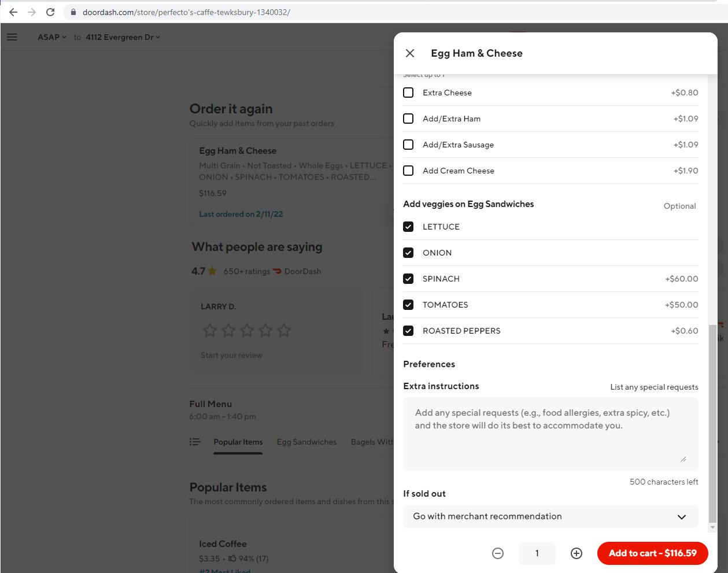Click the full menu list icon

point(195,442)
